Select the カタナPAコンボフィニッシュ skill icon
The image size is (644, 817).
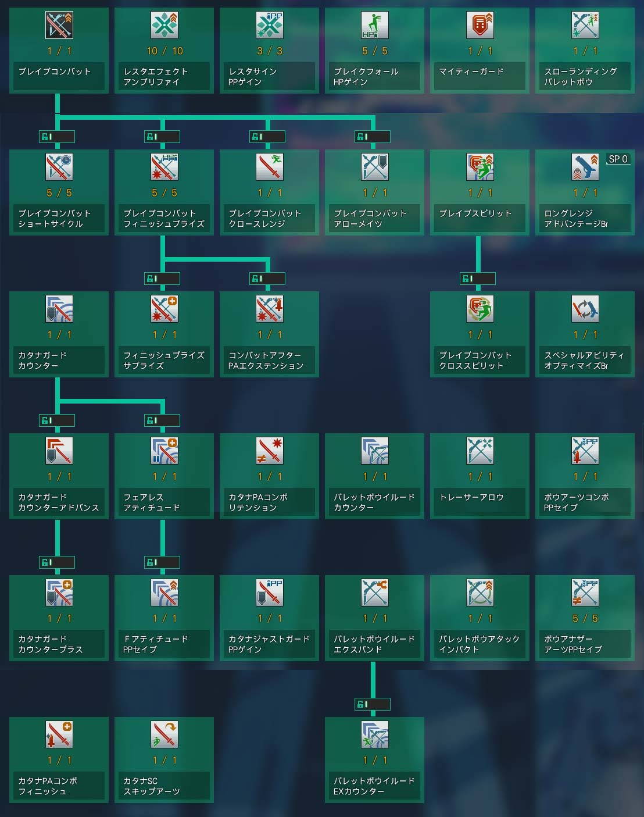click(x=59, y=734)
